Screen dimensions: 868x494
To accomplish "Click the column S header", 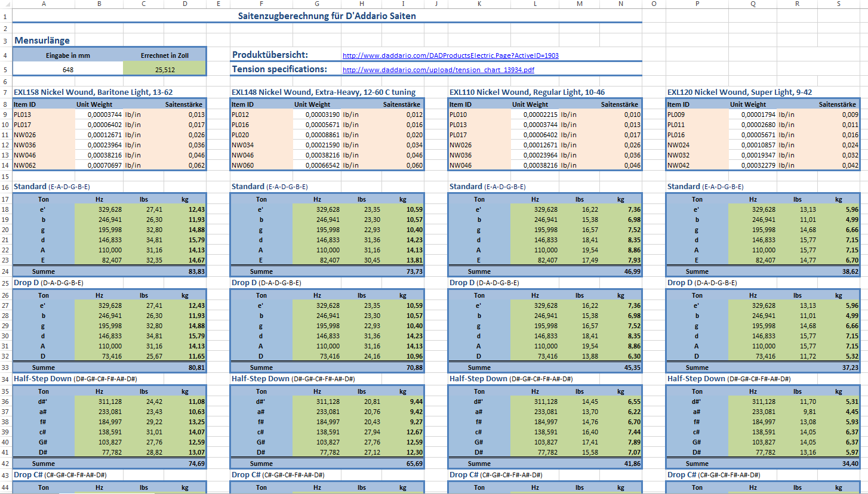I will 839,4.
